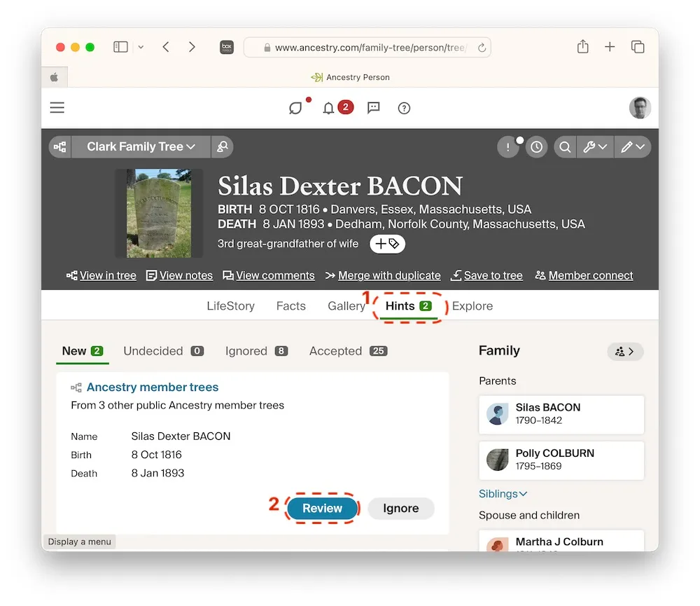This screenshot has width=700, height=606.
Task: Open the account profile avatar
Action: tap(640, 108)
